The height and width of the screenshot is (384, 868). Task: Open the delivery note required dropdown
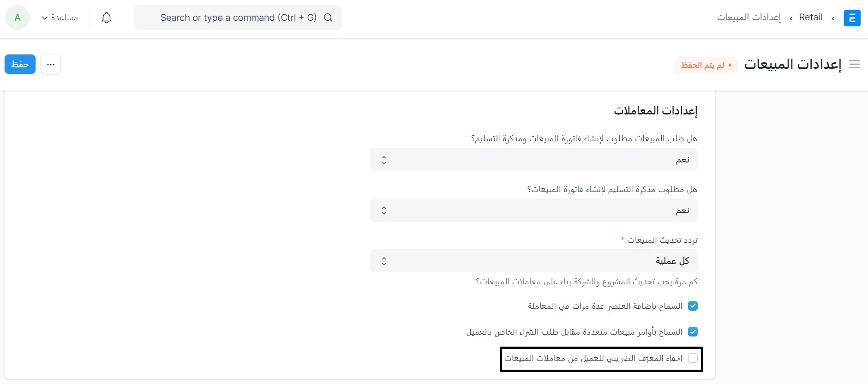pyautogui.click(x=533, y=210)
